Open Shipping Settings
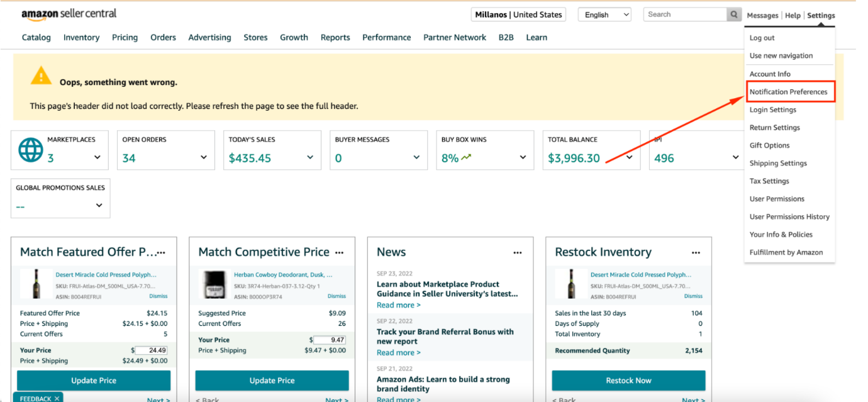 [778, 163]
